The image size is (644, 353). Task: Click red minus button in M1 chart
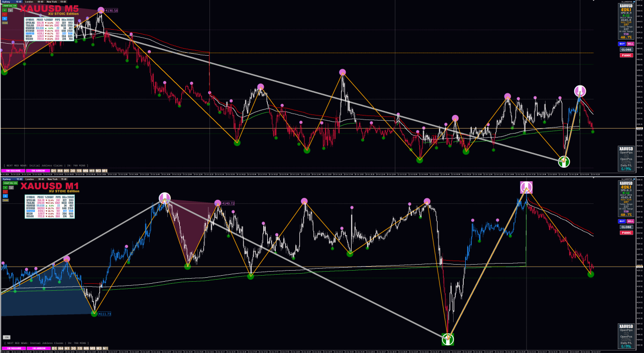(5, 191)
